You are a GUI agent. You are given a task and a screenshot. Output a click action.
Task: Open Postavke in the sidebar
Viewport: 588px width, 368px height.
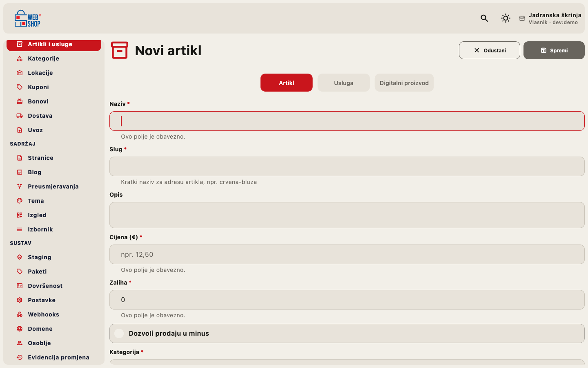pyautogui.click(x=54, y=300)
